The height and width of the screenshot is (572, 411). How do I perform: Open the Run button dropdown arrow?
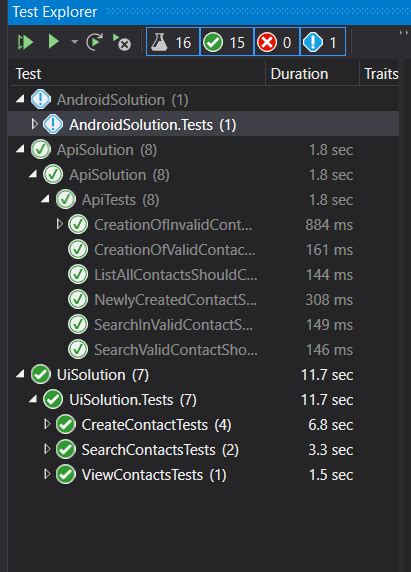(x=74, y=42)
